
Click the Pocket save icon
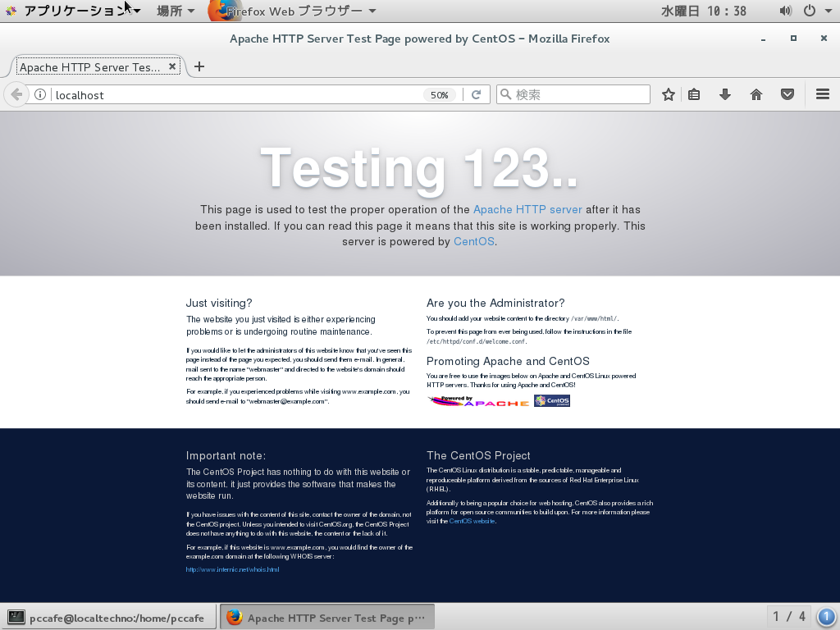click(787, 95)
